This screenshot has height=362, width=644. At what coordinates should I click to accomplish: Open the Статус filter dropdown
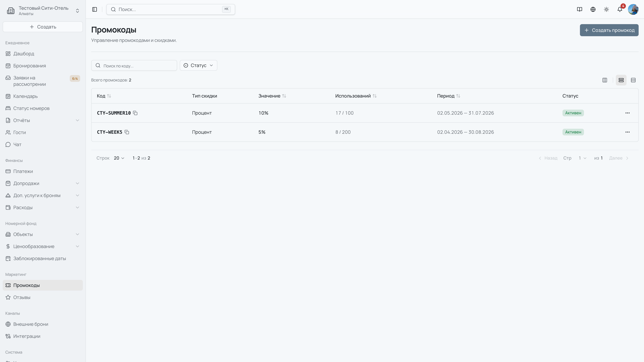(x=199, y=65)
